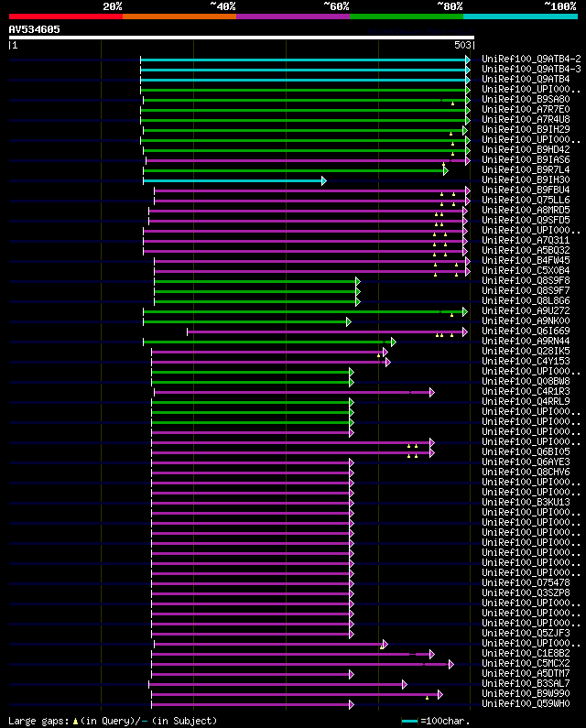Viewport: 586px width, 728px height.
Task: Select hit label UniRef100_A5DTM7
Action: 526,674
